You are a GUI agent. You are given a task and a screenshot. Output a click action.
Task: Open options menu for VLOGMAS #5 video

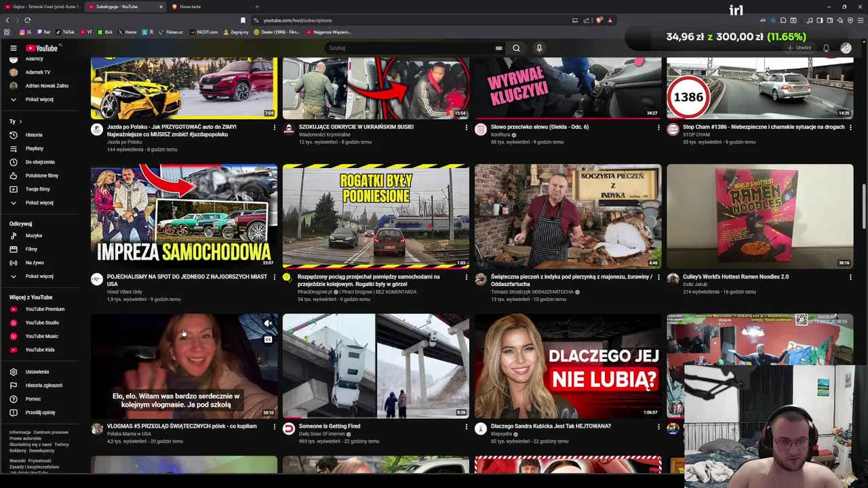(x=275, y=427)
